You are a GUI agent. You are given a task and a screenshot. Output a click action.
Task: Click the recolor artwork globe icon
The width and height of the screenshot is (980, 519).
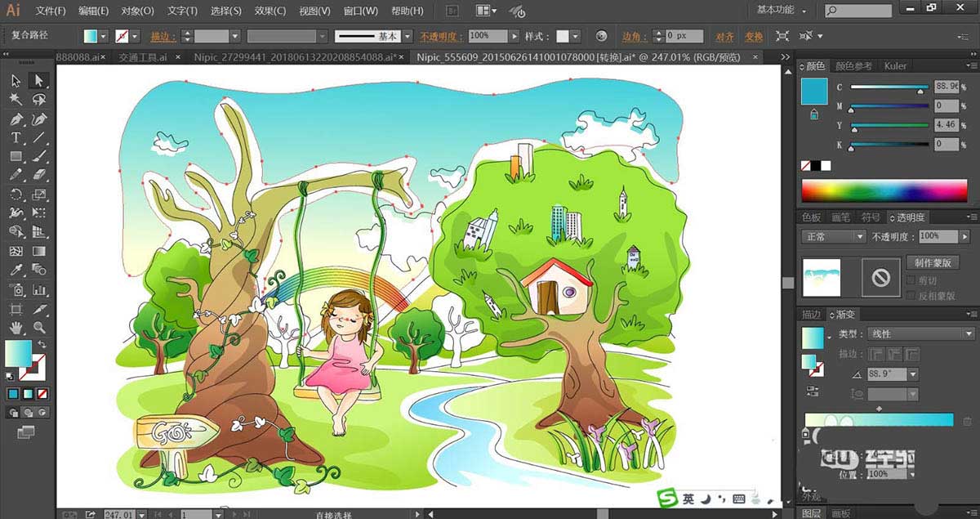[x=602, y=36]
